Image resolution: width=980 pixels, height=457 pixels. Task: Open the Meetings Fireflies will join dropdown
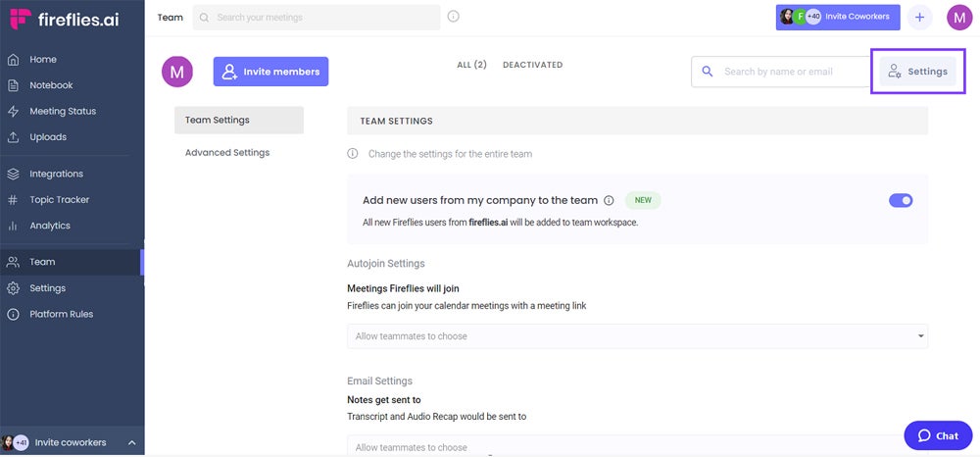coord(638,336)
